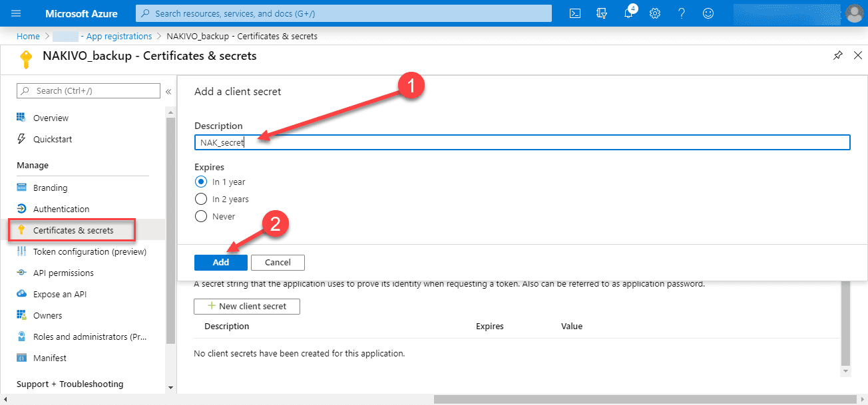Select the 'In 2 years' expiry option
This screenshot has height=405, width=868.
tap(200, 199)
